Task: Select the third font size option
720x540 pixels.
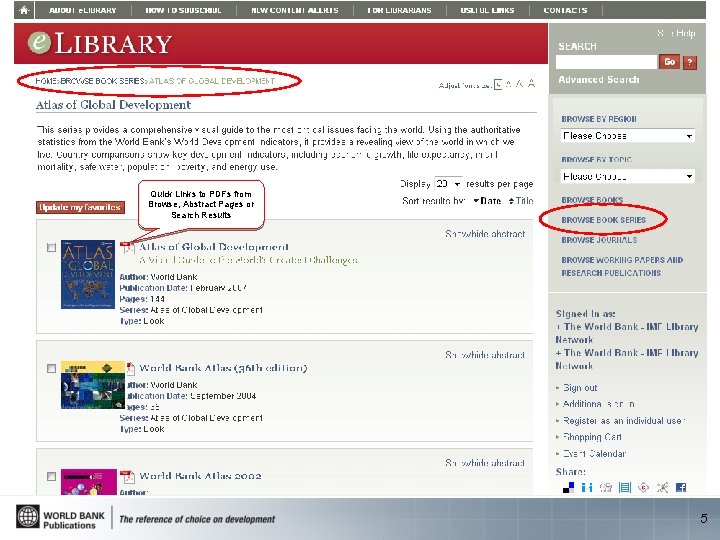Action: point(519,84)
